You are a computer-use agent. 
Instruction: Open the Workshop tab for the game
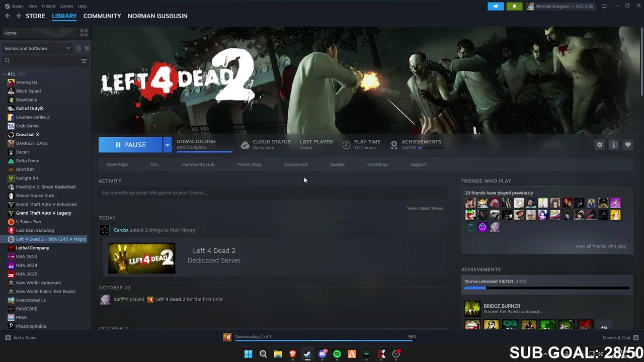click(x=377, y=164)
